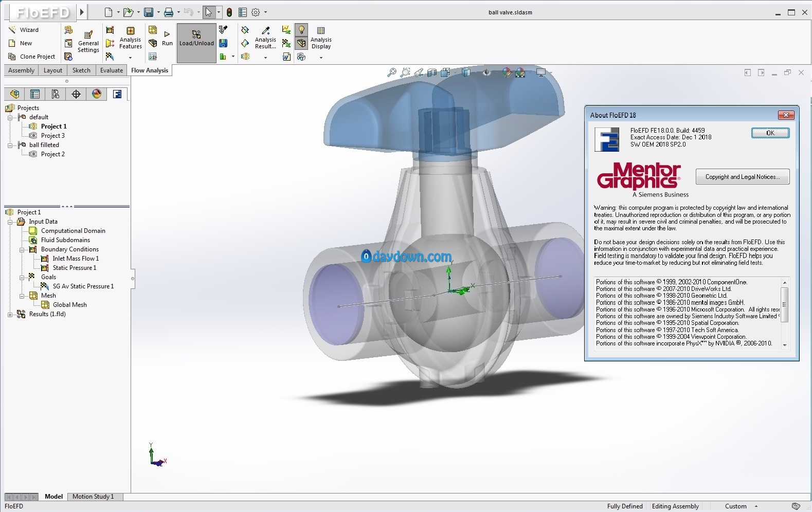This screenshot has width=812, height=512.
Task: Open the Options gear icon
Action: 256,12
